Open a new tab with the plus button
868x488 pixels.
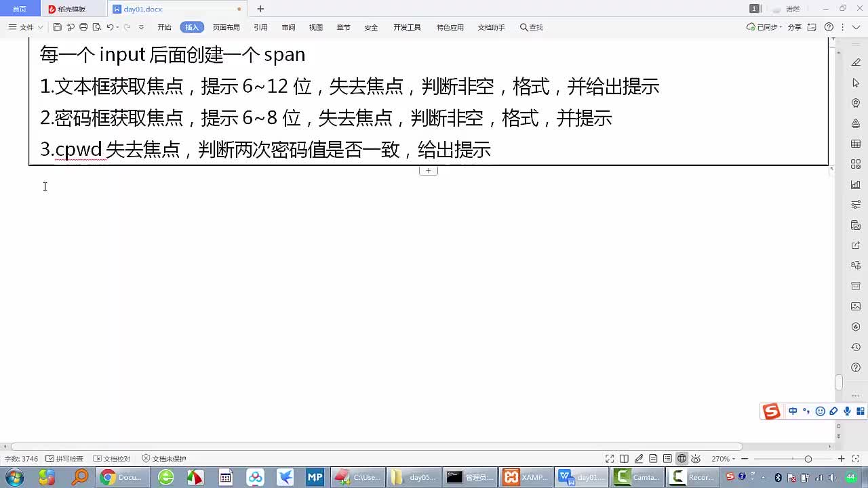click(x=260, y=9)
